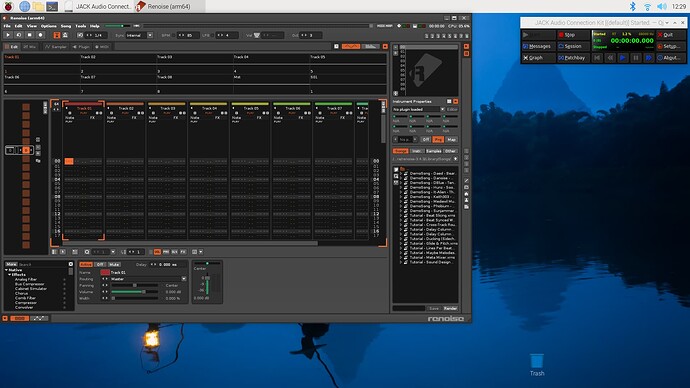Open the JACK Graph window
The image size is (690, 388).
pos(538,58)
